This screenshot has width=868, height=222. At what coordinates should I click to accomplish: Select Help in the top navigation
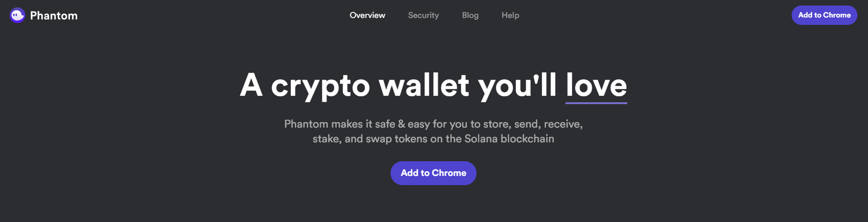pyautogui.click(x=510, y=15)
